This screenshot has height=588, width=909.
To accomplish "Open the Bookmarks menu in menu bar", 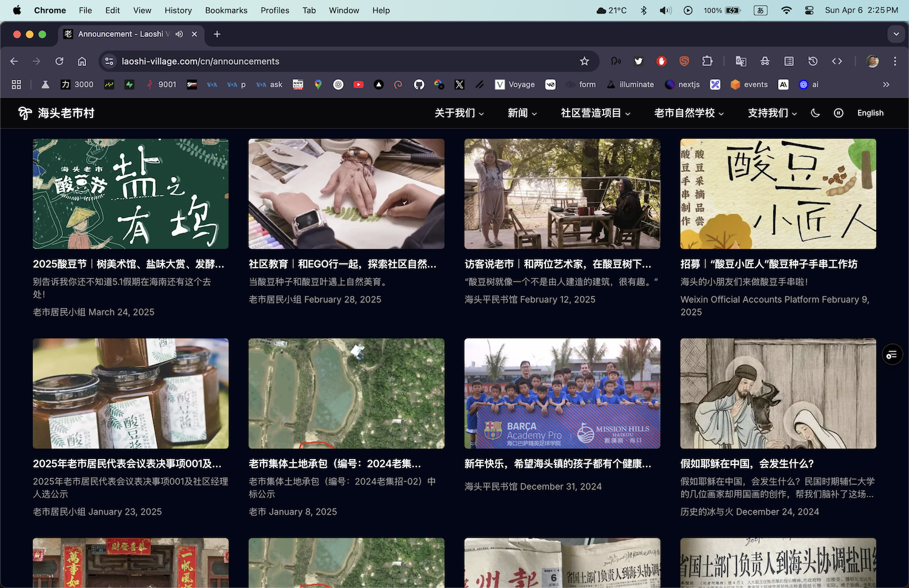I will (x=226, y=10).
